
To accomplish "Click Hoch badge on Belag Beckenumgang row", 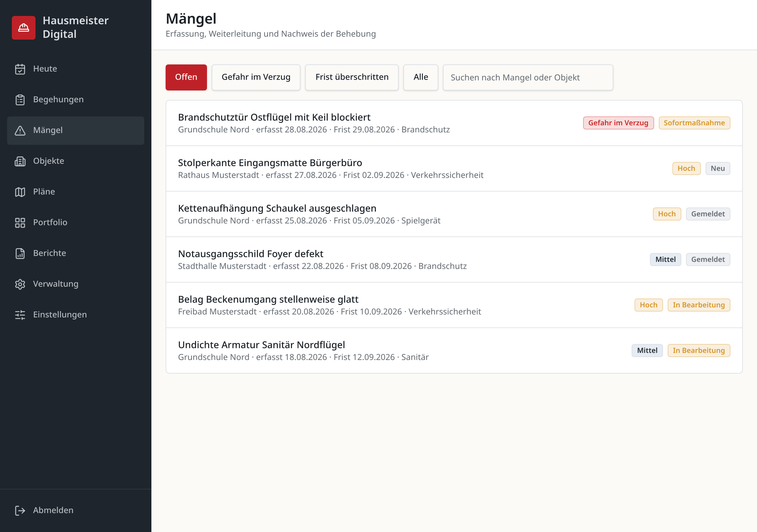I will point(648,305).
